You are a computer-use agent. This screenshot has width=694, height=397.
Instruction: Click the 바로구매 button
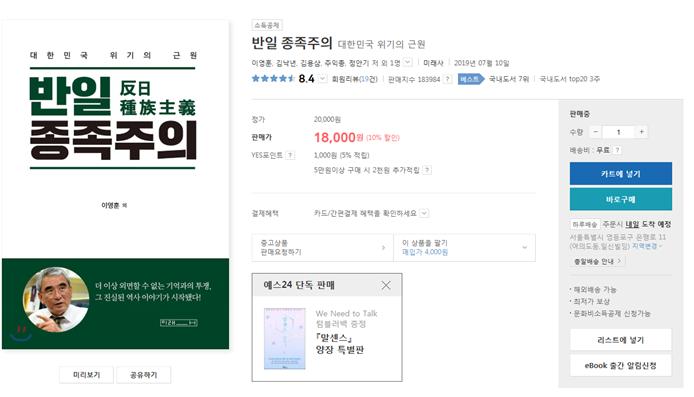(621, 199)
